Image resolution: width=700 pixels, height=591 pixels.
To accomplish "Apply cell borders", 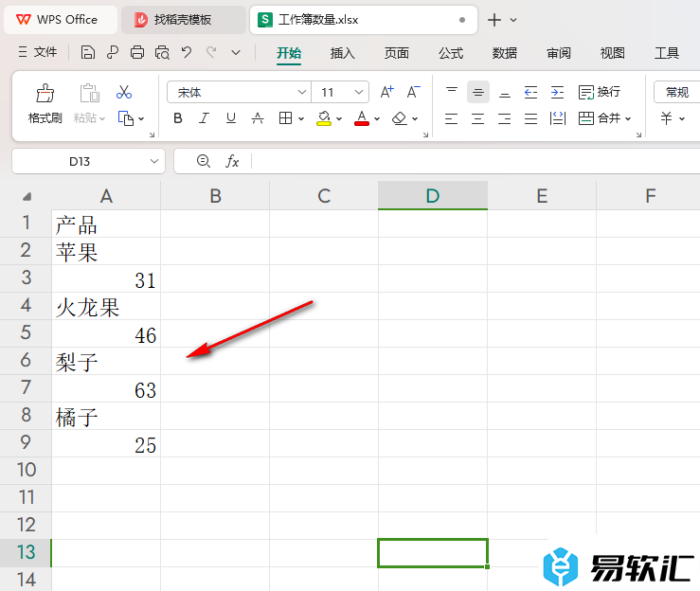I will [x=285, y=118].
